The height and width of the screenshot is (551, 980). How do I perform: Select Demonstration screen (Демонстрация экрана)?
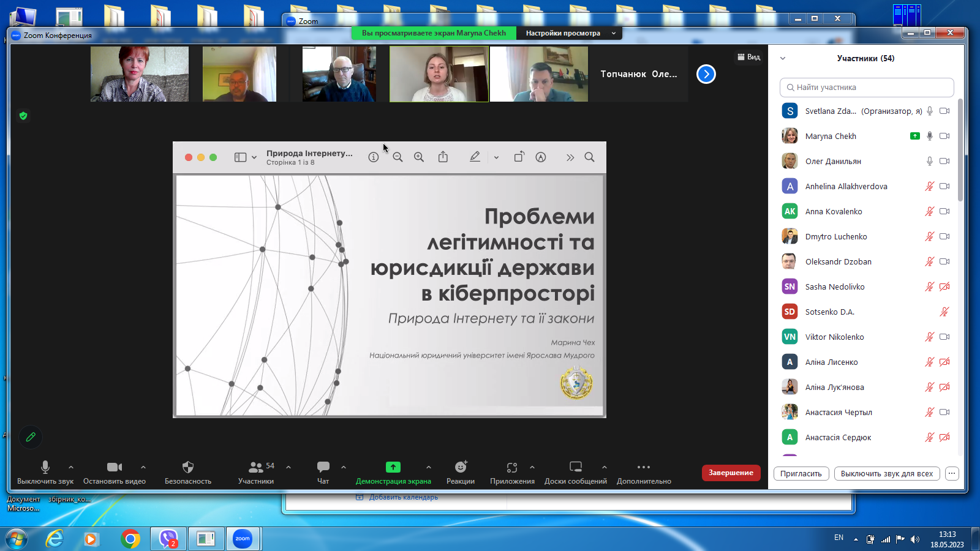(x=393, y=467)
